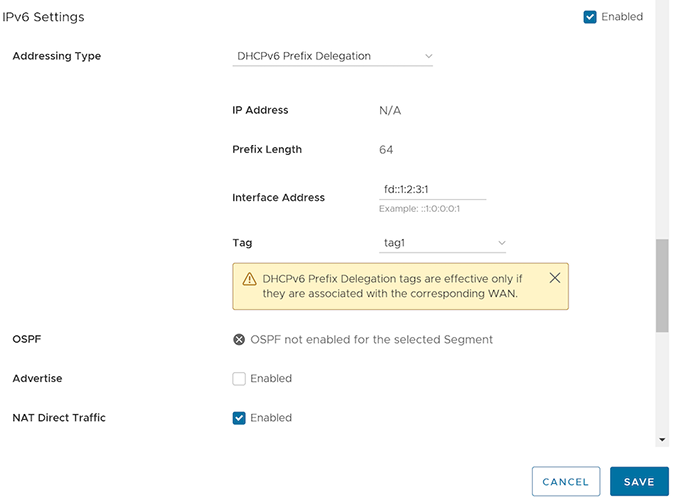
Task: Click the OSPF not-enabled status icon
Action: (x=239, y=340)
